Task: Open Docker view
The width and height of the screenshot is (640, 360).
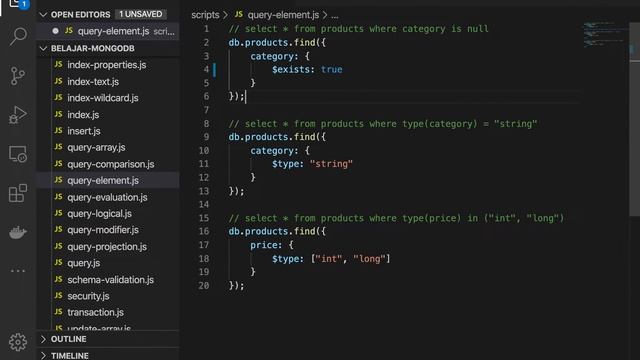Action: pos(18,232)
